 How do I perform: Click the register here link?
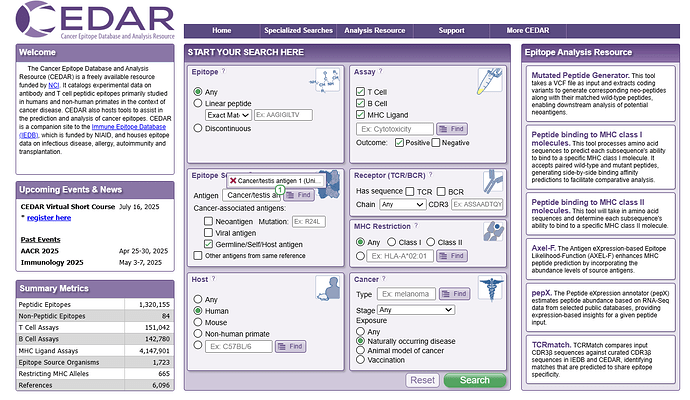pos(49,218)
